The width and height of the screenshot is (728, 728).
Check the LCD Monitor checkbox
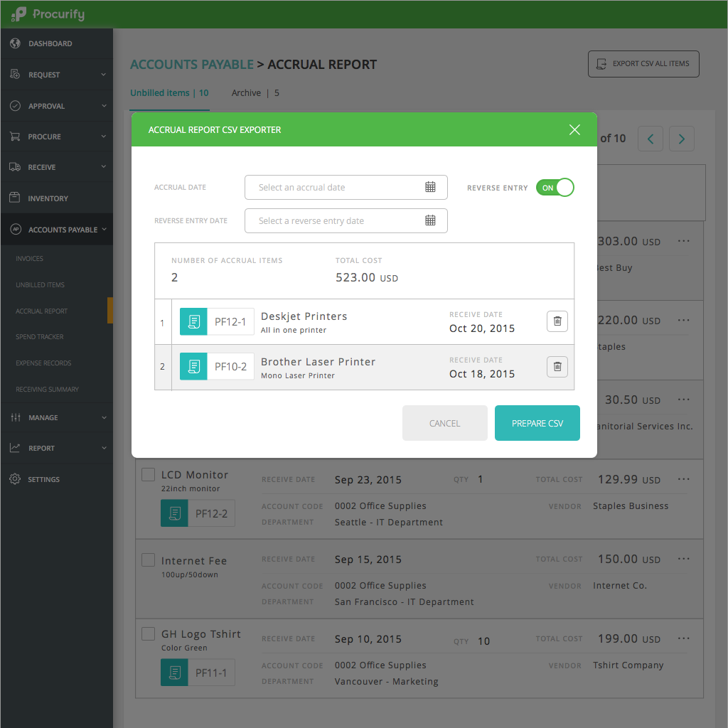pyautogui.click(x=148, y=474)
